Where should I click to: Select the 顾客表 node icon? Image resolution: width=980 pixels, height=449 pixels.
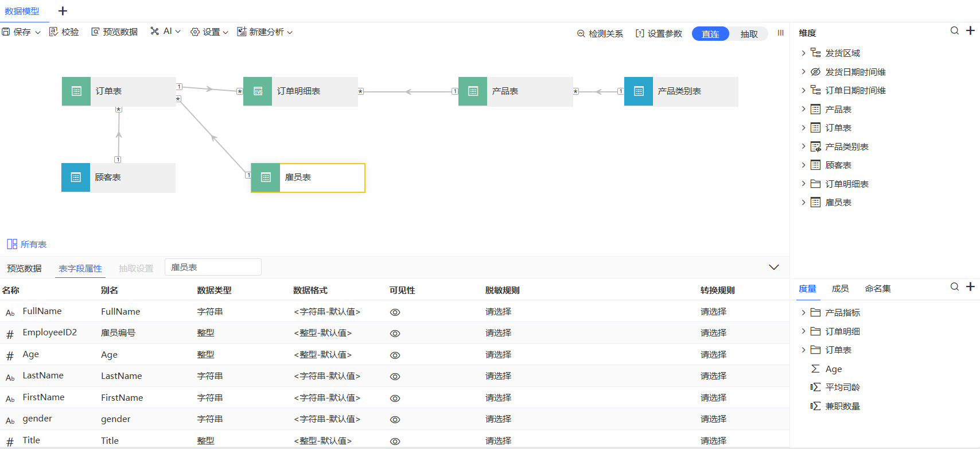tap(76, 177)
